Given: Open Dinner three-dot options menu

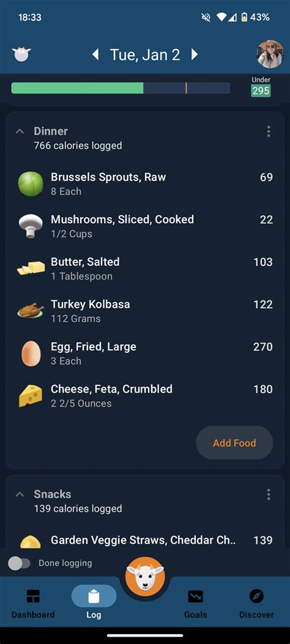Looking at the screenshot, I should click(x=268, y=131).
